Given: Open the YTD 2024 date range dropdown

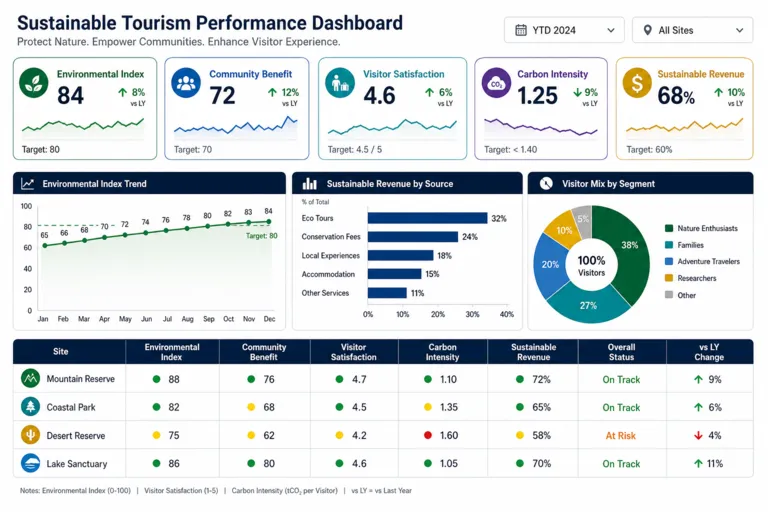Looking at the screenshot, I should click(564, 30).
